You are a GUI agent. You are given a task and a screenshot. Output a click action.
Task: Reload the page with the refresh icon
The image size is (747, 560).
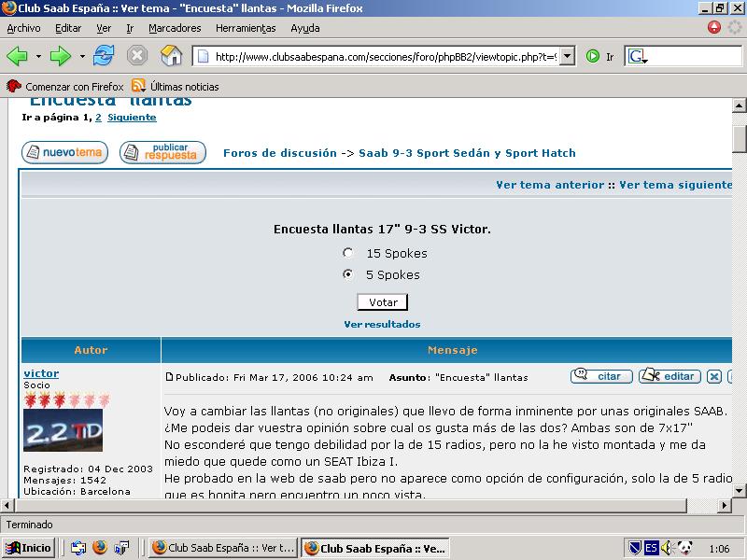pos(104,56)
